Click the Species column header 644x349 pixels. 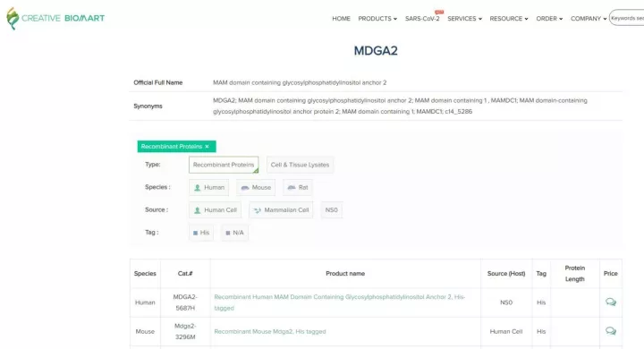145,273
